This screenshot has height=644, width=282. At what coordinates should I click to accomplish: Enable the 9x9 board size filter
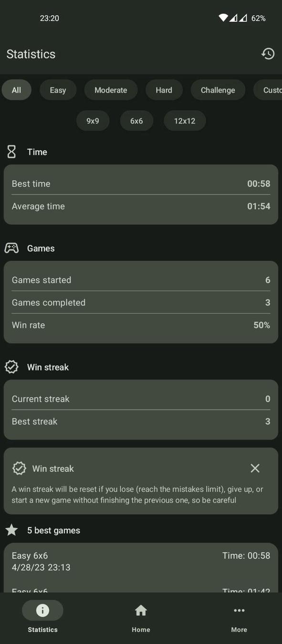[x=93, y=121]
